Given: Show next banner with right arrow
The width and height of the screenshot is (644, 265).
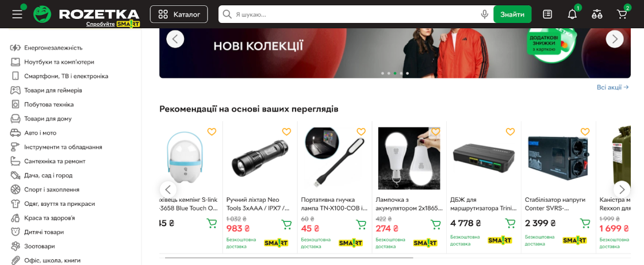Looking at the screenshot, I should [x=615, y=39].
